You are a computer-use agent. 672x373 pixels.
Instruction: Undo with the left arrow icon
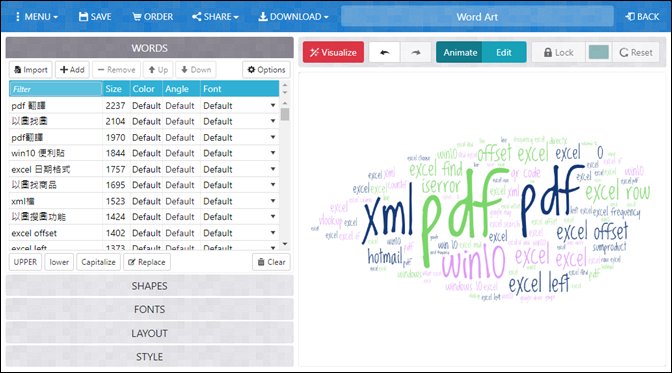384,52
